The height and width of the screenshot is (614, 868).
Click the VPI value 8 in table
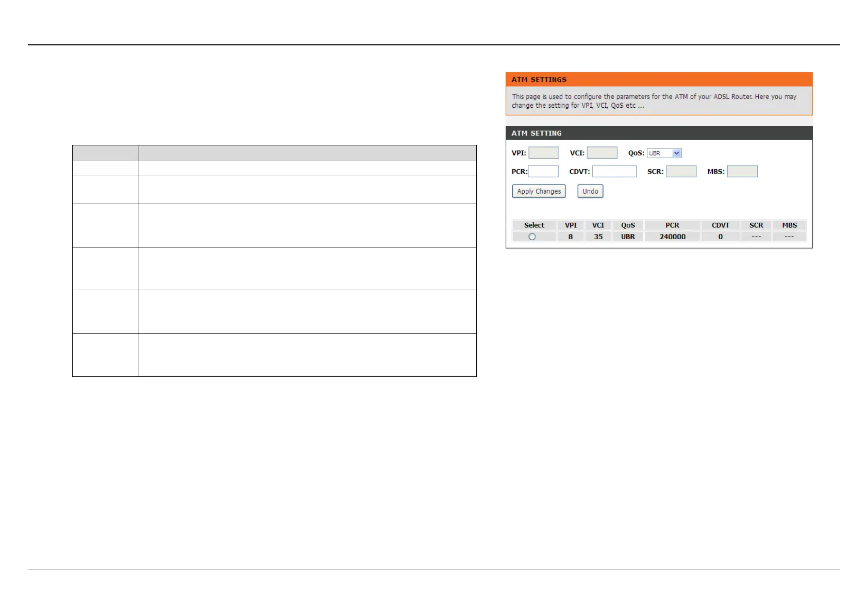tap(571, 237)
